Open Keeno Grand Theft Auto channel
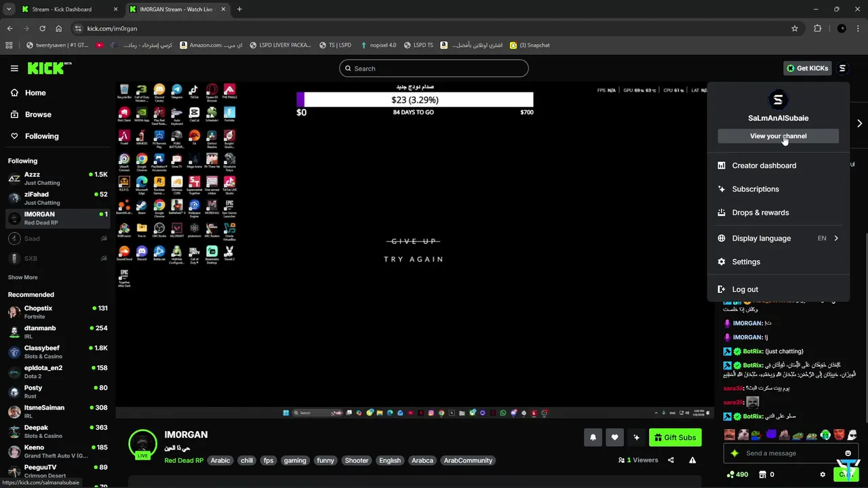The image size is (868, 488). 57,451
